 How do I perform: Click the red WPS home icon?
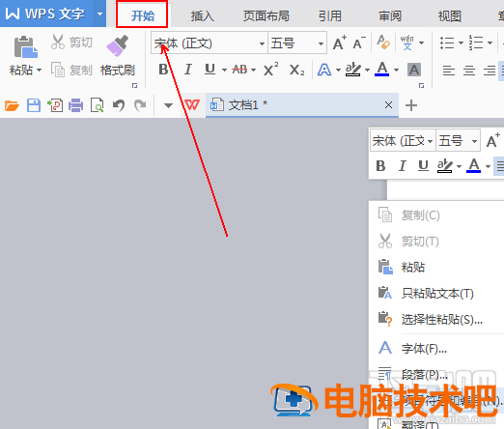click(x=191, y=104)
